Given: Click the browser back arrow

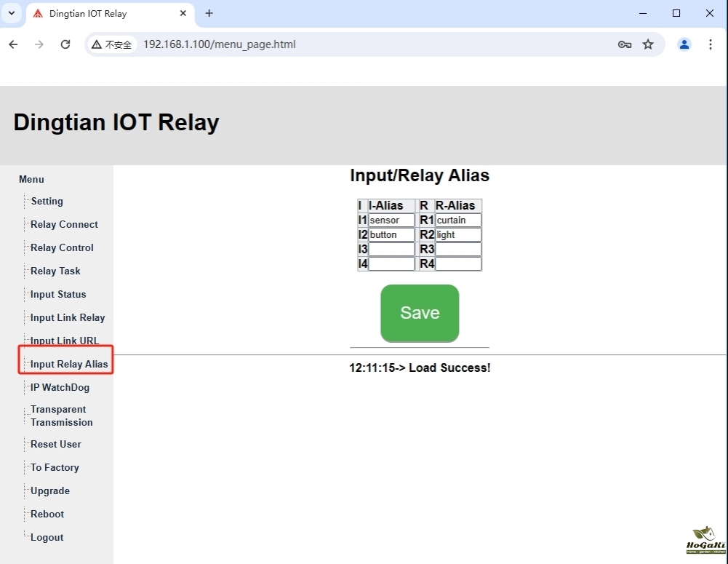Looking at the screenshot, I should pos(13,44).
